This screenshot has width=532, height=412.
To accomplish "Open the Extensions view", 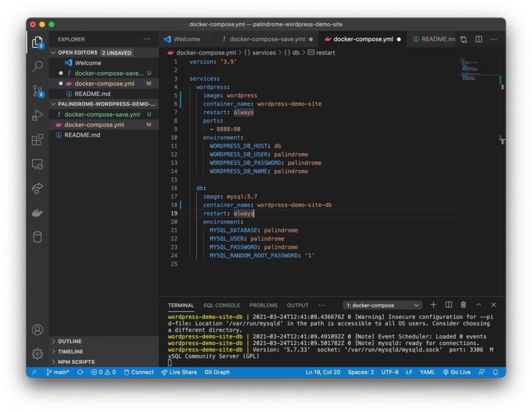I will tap(37, 140).
